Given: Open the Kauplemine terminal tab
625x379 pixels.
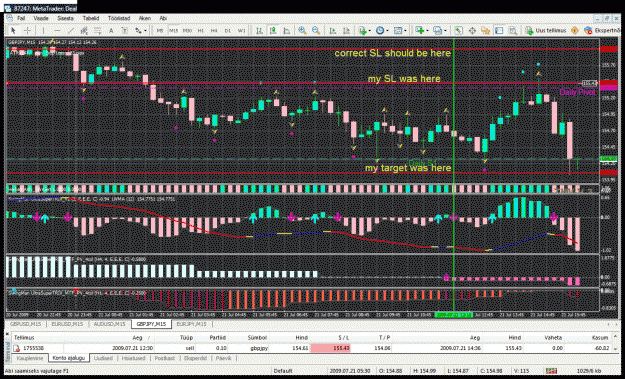Looking at the screenshot, I should click(x=29, y=358).
